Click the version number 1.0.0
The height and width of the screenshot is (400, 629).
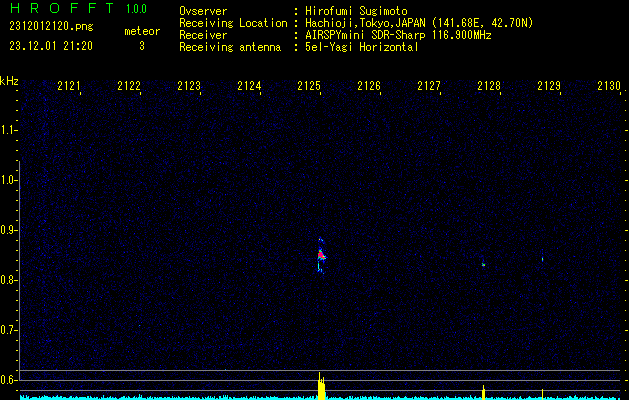(136, 8)
